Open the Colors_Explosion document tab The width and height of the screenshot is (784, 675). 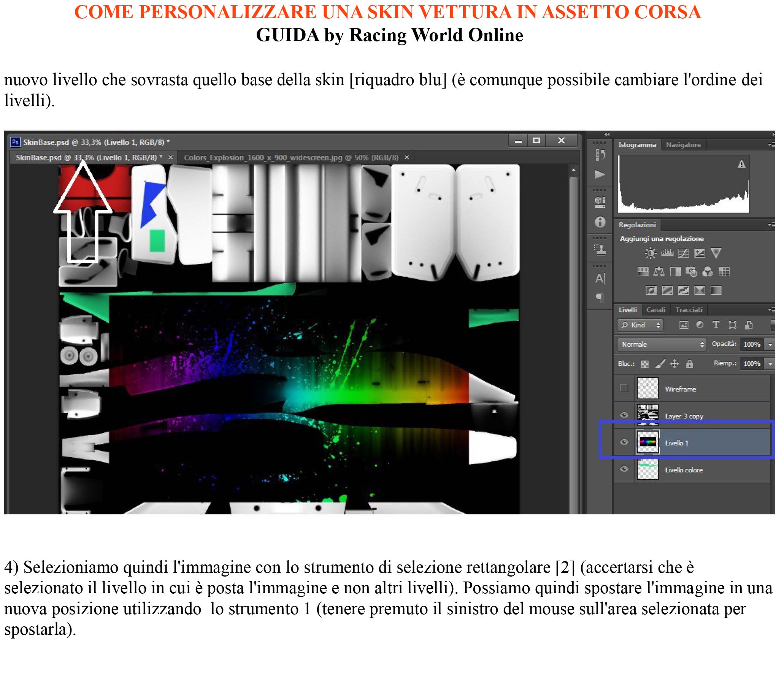(x=291, y=158)
